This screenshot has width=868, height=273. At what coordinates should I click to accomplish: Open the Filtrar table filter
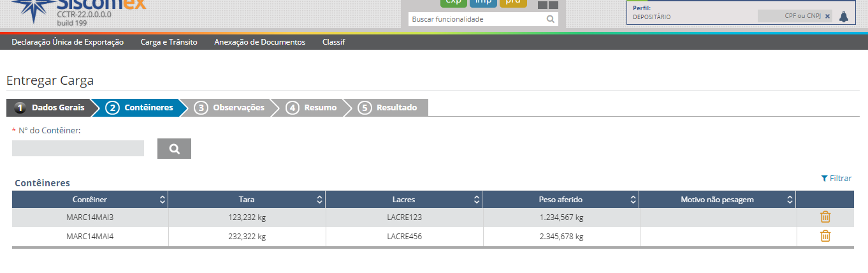pos(836,179)
